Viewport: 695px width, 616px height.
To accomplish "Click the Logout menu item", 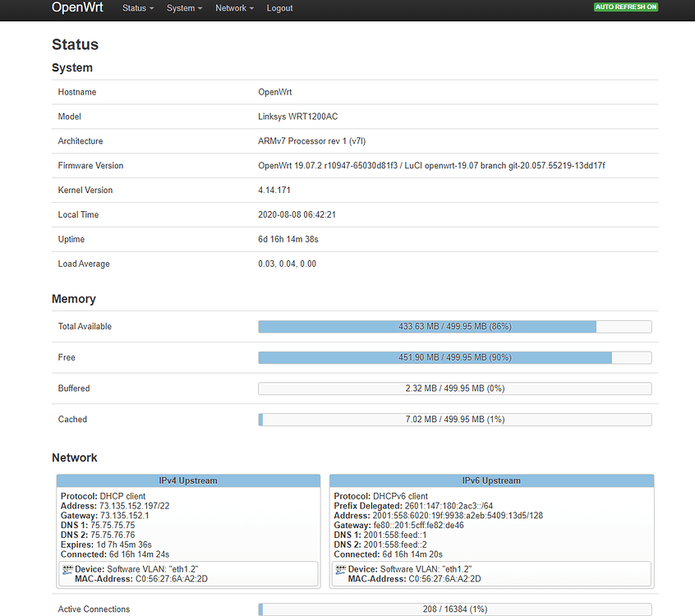I will click(279, 8).
